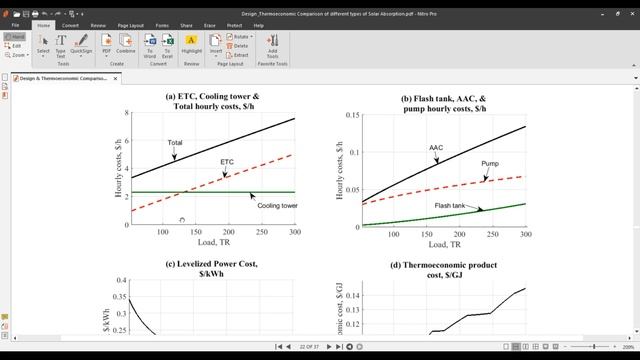The width and height of the screenshot is (640, 360).
Task: Click the PDF create icon
Action: tap(107, 41)
